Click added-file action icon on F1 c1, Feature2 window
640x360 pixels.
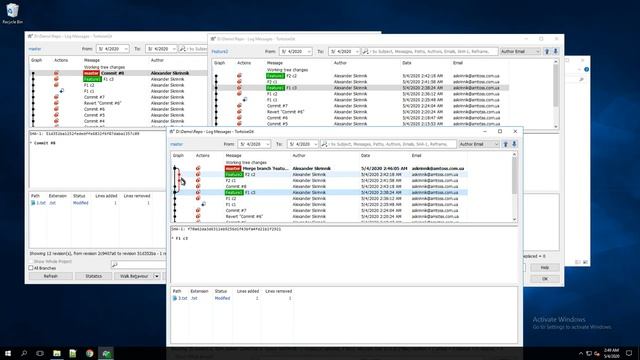tap(244, 100)
